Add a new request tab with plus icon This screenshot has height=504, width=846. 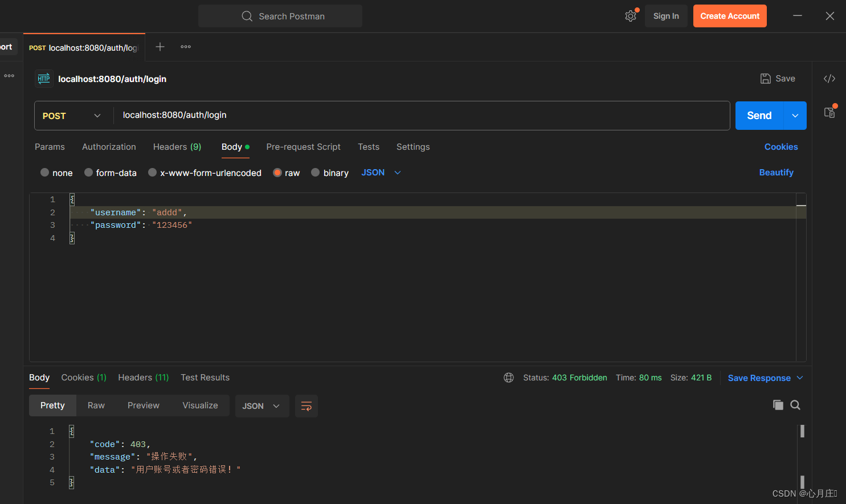click(x=160, y=47)
